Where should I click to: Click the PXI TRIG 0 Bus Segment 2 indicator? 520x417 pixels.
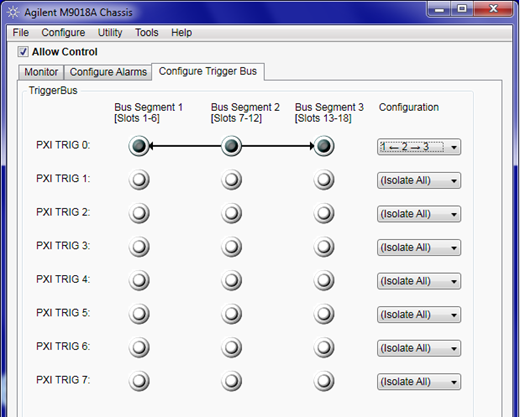(231, 146)
